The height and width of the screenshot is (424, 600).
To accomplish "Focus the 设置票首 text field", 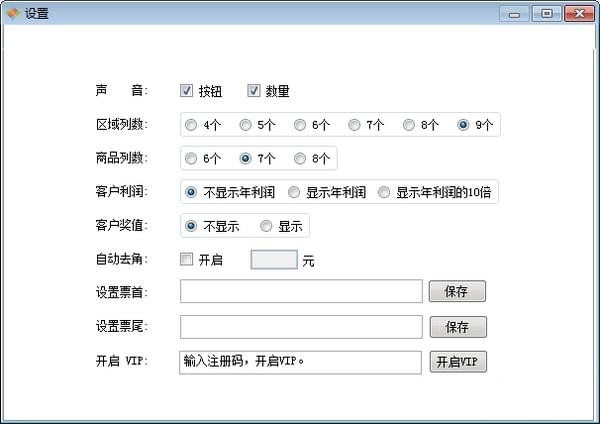I will (301, 291).
